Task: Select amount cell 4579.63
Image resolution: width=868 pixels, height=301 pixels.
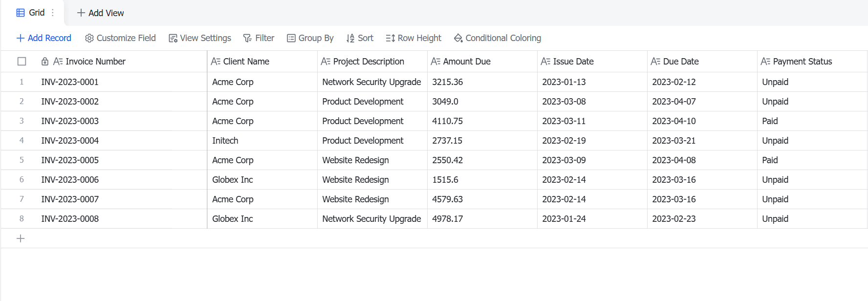Action: coord(482,199)
